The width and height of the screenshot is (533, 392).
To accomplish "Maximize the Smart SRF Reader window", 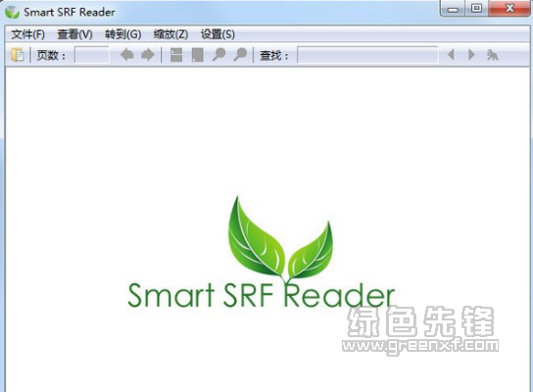I will 476,8.
